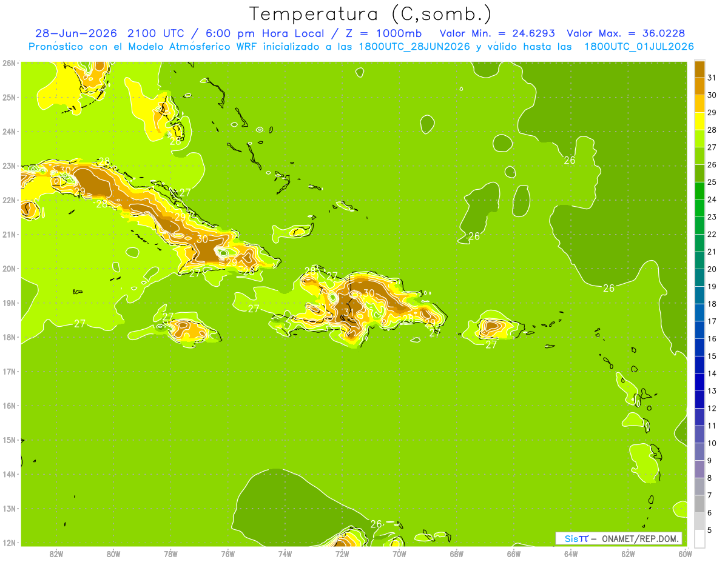Click the '23N' latitude axis label

(8, 166)
